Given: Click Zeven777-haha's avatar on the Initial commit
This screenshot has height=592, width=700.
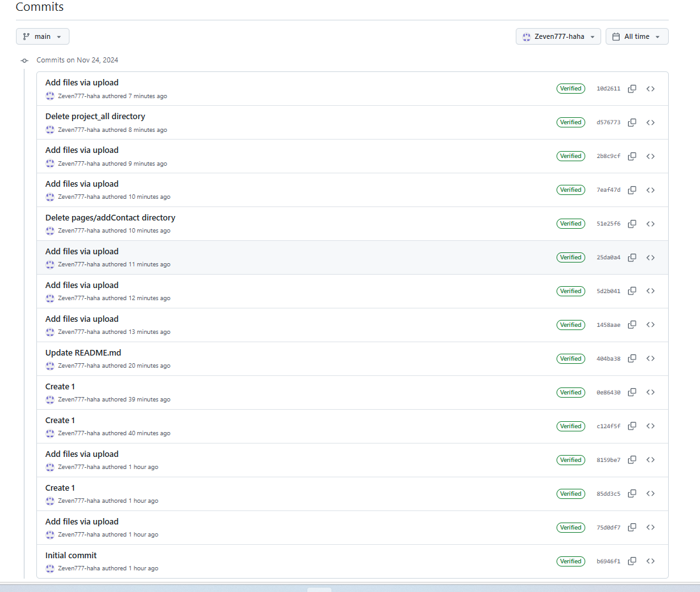Looking at the screenshot, I should [50, 568].
